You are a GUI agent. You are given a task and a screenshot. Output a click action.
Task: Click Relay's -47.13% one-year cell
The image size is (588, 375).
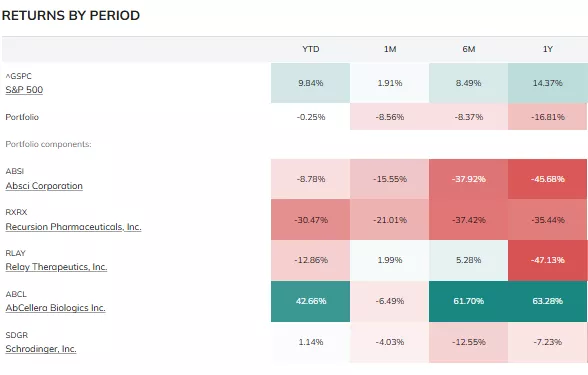coord(548,260)
